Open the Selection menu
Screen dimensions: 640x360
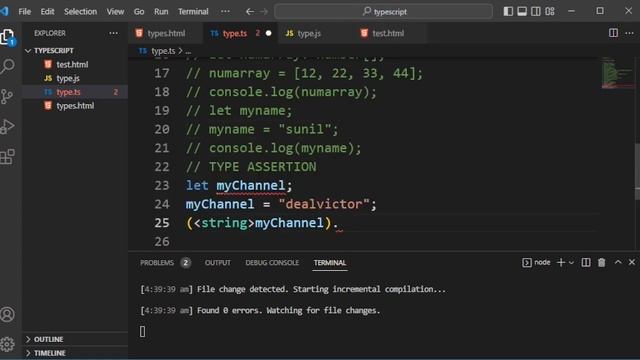(80, 11)
